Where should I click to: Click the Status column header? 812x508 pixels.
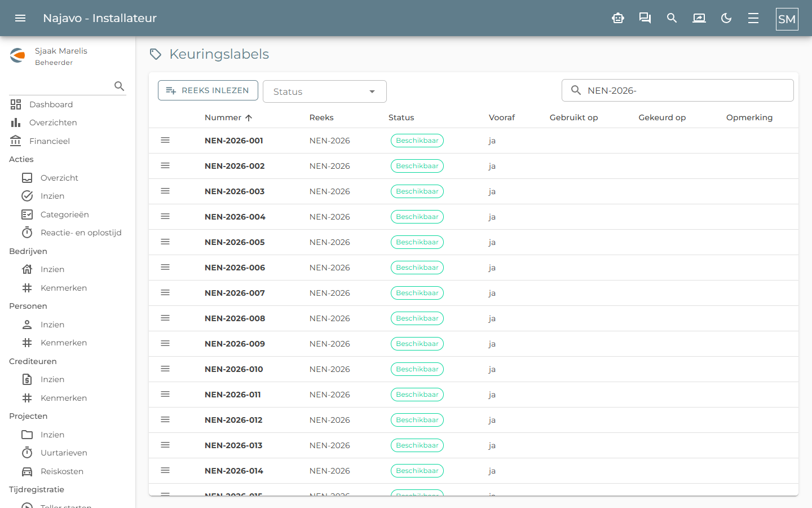coord(401,117)
